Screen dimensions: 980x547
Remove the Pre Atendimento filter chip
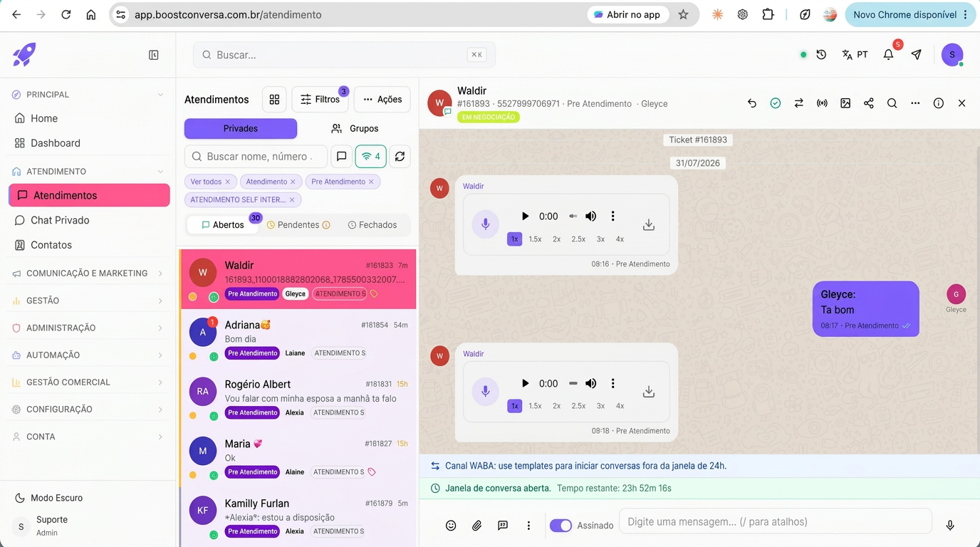(x=371, y=182)
